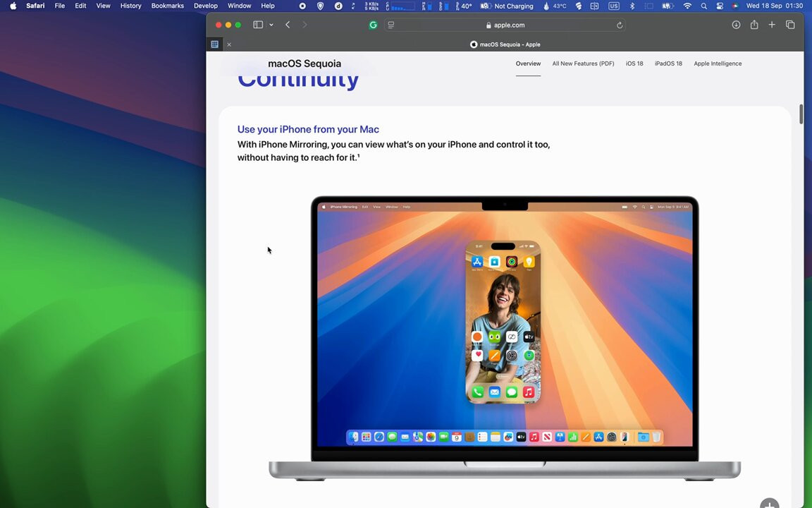This screenshot has width=812, height=508.
Task: Open the VPN shield menu bar icon
Action: coord(321,6)
